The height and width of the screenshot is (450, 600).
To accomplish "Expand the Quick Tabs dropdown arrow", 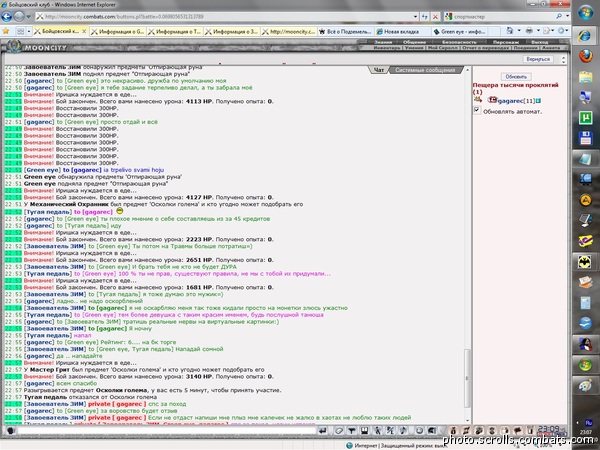I will (29, 31).
